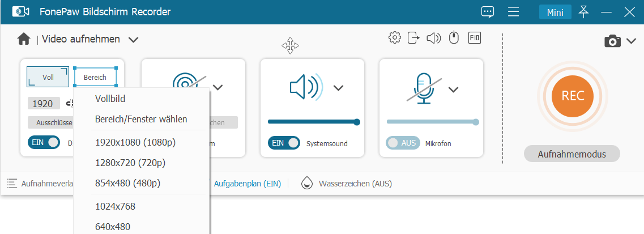Open the hamburger menu in title bar

pyautogui.click(x=514, y=12)
